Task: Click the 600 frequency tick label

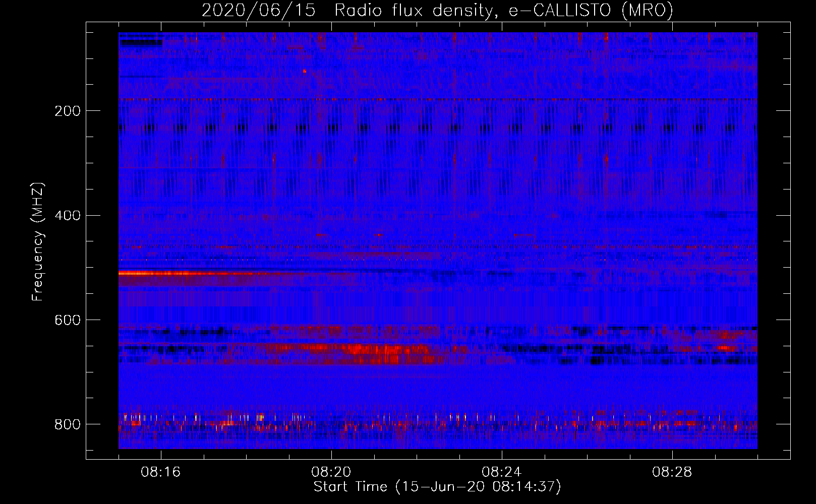Action: (67, 320)
